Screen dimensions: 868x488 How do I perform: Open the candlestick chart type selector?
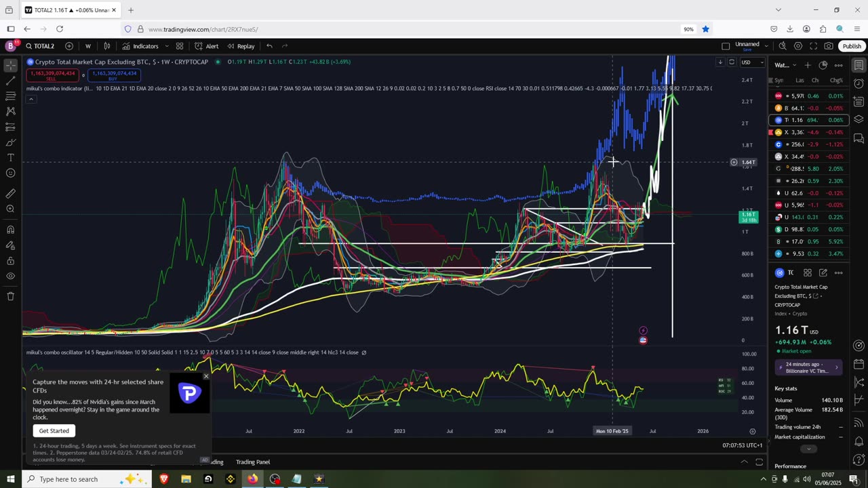pos(107,46)
